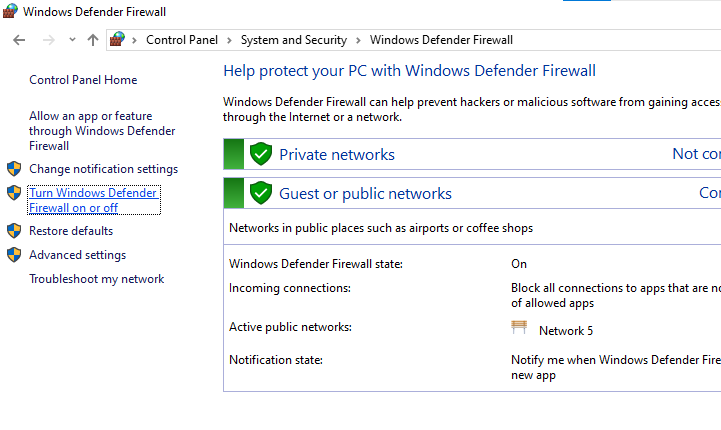Click Notification state label
721x430 pixels.
point(276,360)
